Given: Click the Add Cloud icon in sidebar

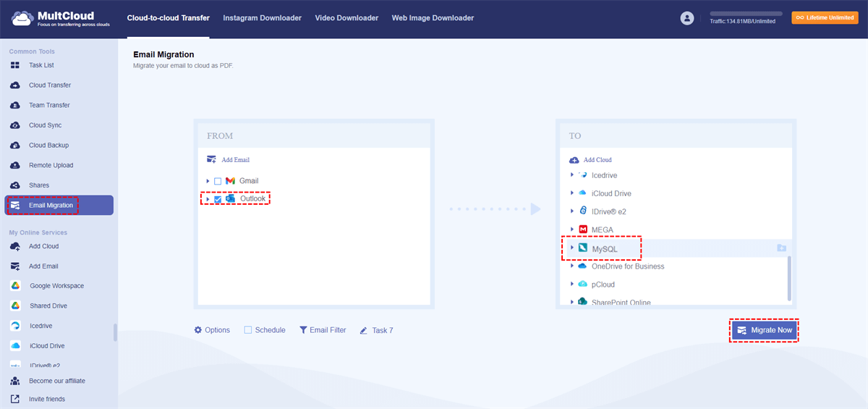Looking at the screenshot, I should coord(15,246).
